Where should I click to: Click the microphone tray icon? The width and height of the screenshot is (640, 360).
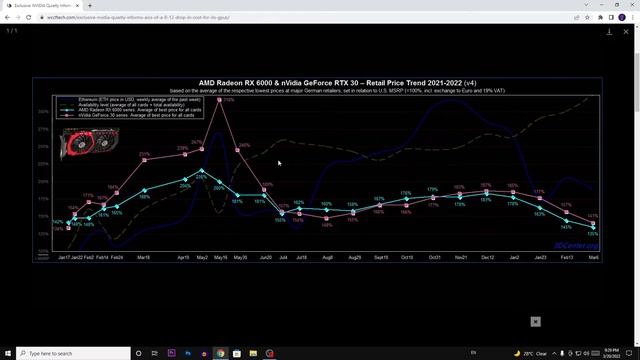click(562, 353)
